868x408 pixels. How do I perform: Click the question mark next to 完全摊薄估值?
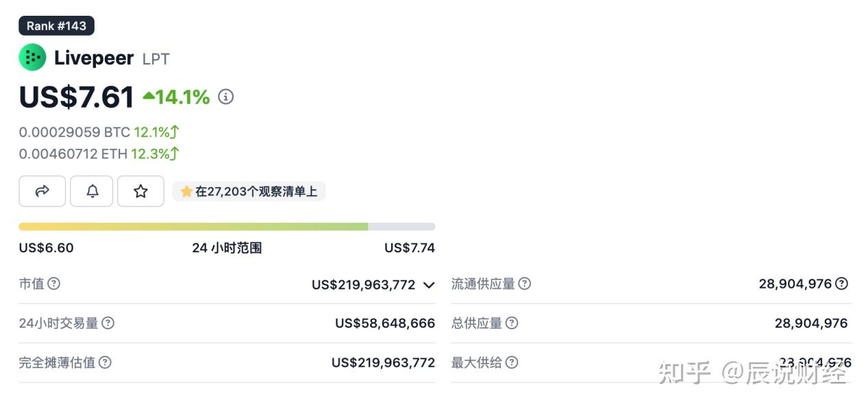104,362
